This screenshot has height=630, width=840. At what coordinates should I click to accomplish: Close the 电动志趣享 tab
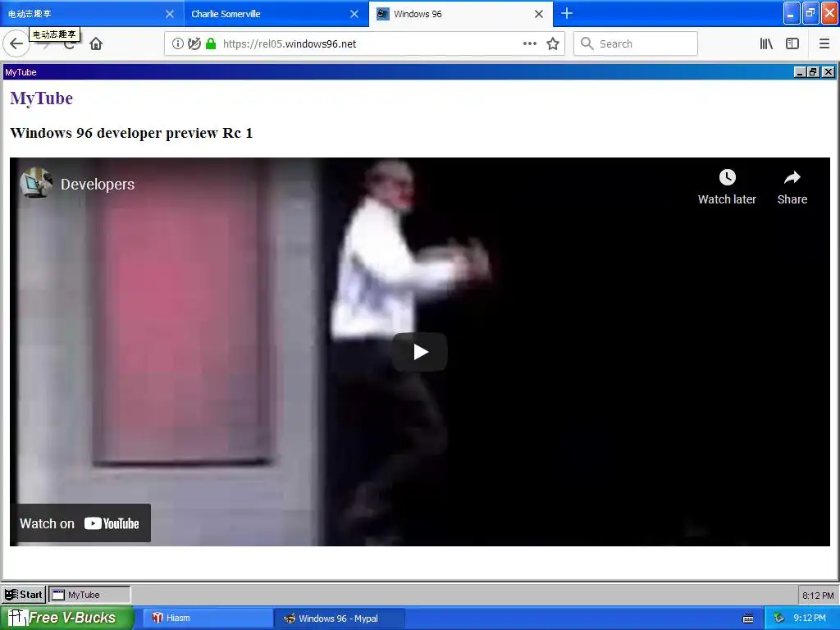170,14
